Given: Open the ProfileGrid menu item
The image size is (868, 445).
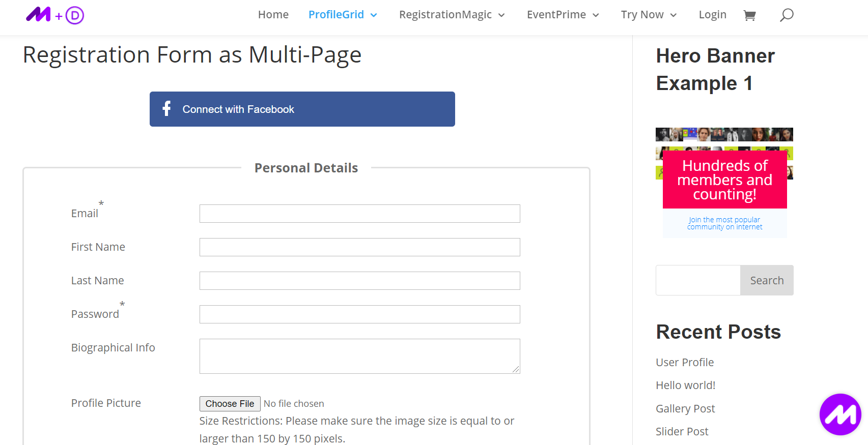Looking at the screenshot, I should click(x=336, y=15).
